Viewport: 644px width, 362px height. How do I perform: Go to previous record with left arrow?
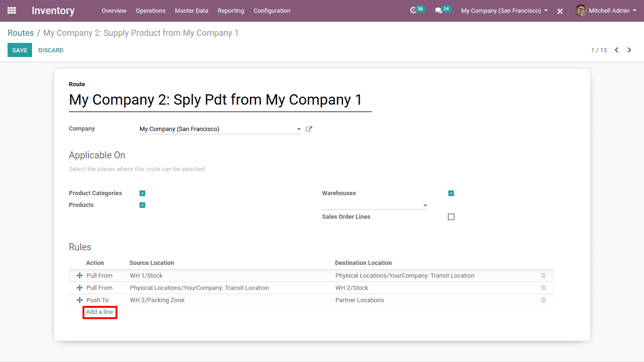tap(616, 50)
